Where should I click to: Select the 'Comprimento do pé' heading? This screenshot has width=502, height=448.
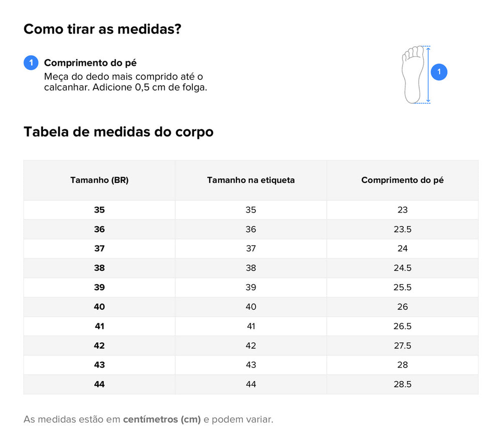click(90, 63)
